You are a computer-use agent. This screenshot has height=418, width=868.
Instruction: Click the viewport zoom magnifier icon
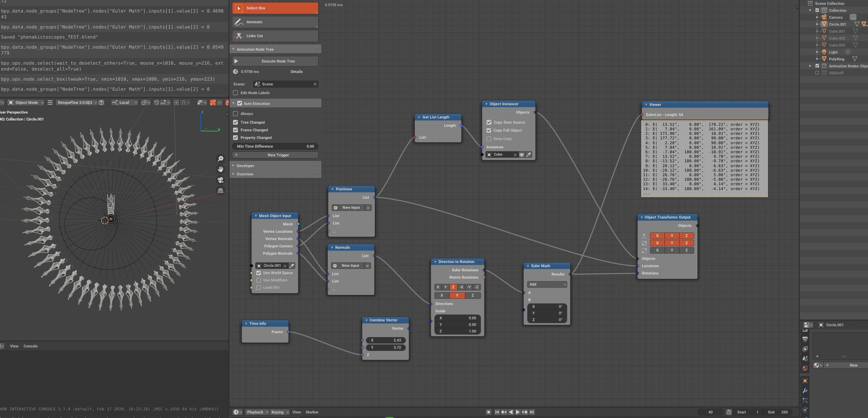[x=220, y=158]
